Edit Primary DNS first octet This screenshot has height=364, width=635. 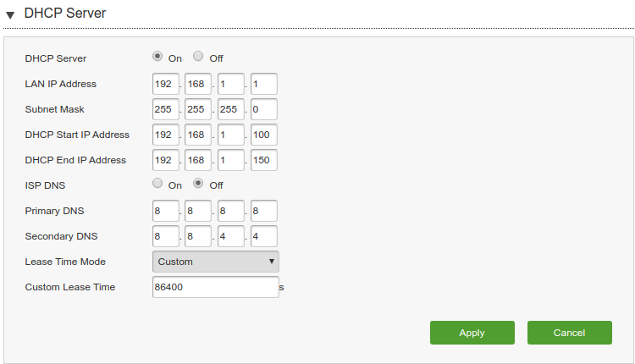166,211
